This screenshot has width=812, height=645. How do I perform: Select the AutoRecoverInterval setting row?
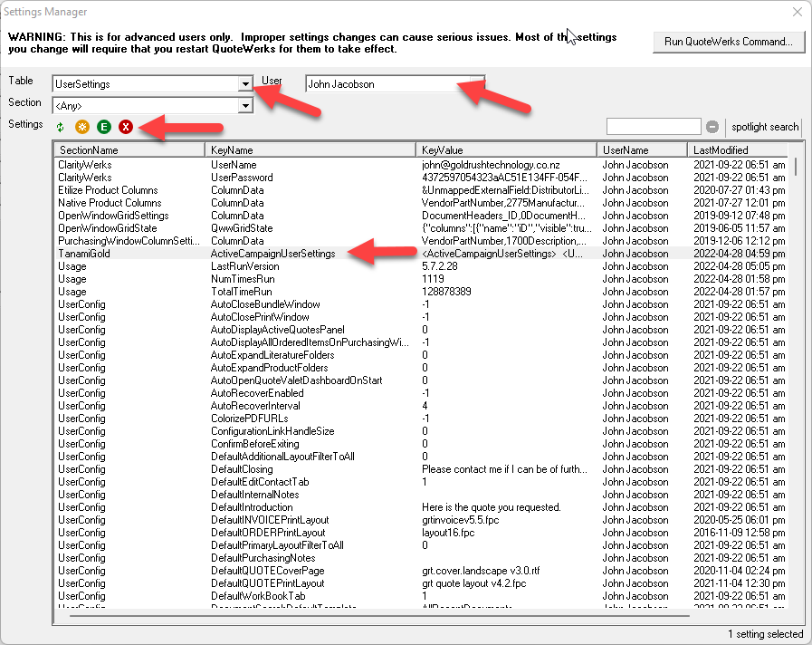[x=257, y=406]
